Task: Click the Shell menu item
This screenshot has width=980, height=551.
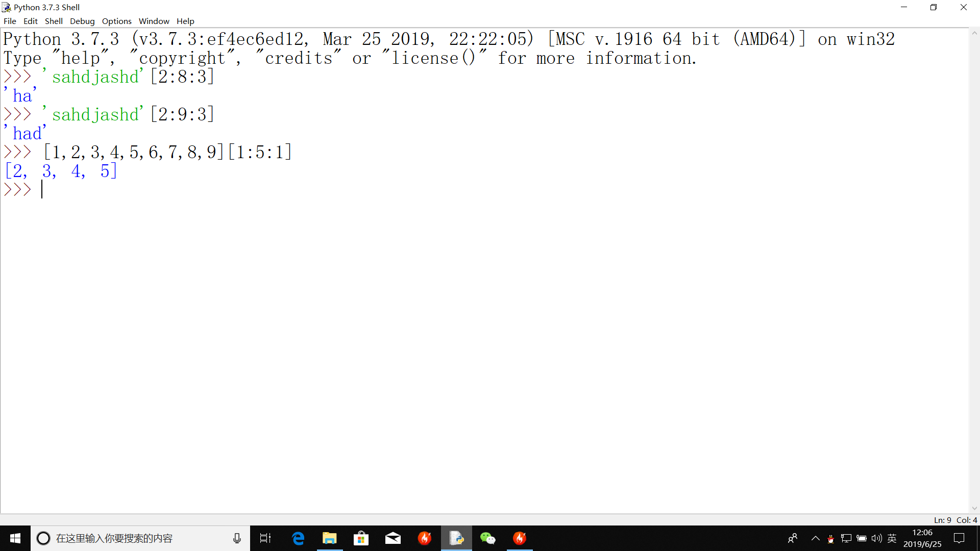Action: (53, 21)
